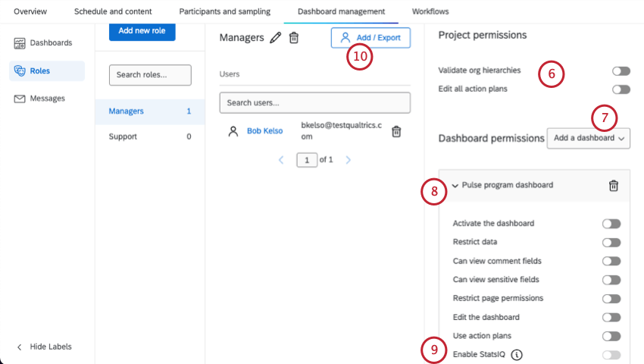Screen dimensions: 644x364
Task: Open the Bob Kelso user link
Action: point(265,131)
